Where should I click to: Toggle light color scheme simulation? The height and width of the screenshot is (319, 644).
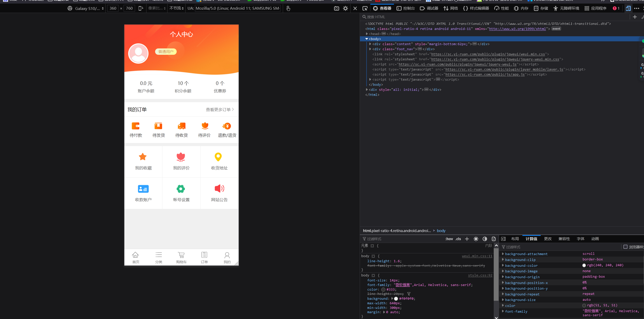click(476, 239)
